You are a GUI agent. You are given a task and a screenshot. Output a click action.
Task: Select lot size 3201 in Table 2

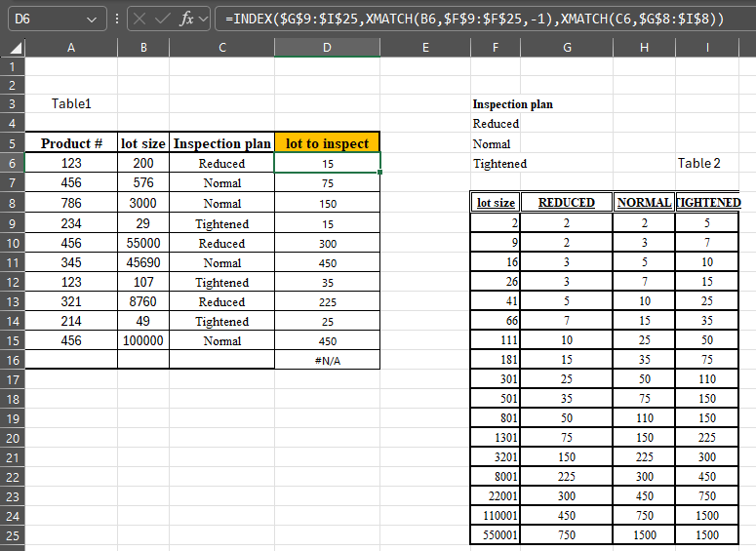pos(496,457)
